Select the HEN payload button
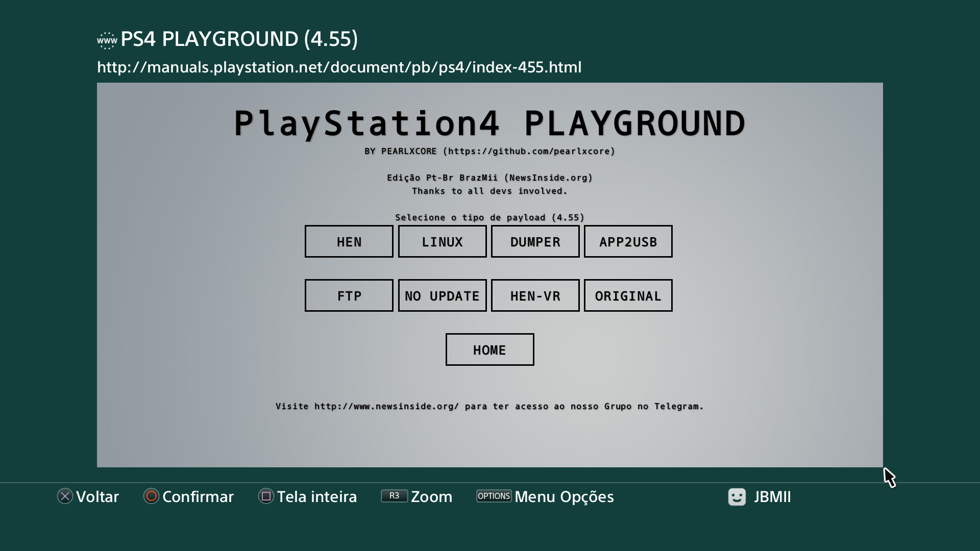Screen dimensions: 980x551 coord(349,241)
